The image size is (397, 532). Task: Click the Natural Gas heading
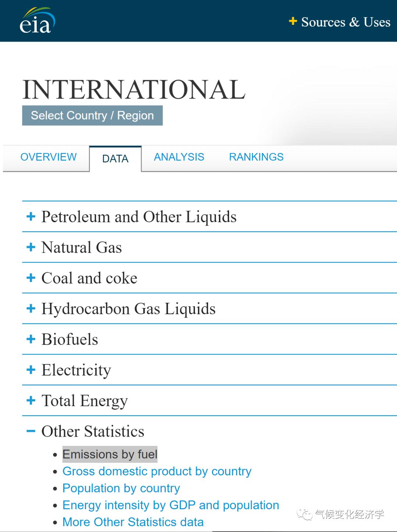click(x=82, y=247)
